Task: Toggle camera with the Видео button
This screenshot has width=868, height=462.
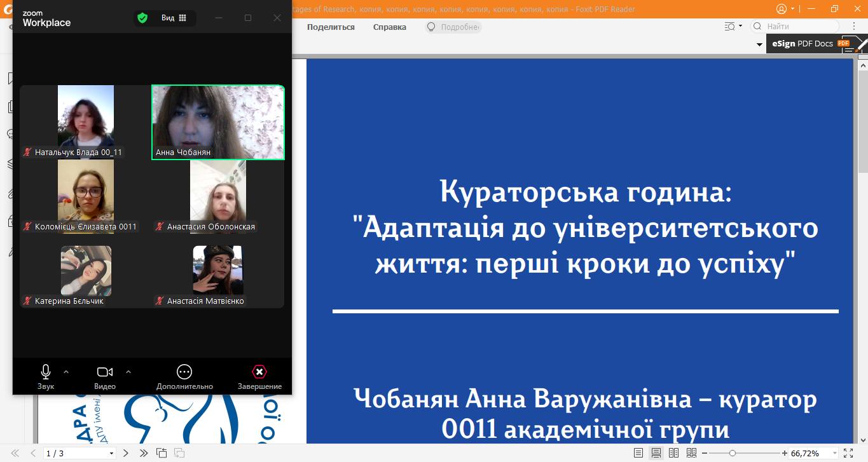Action: (105, 376)
